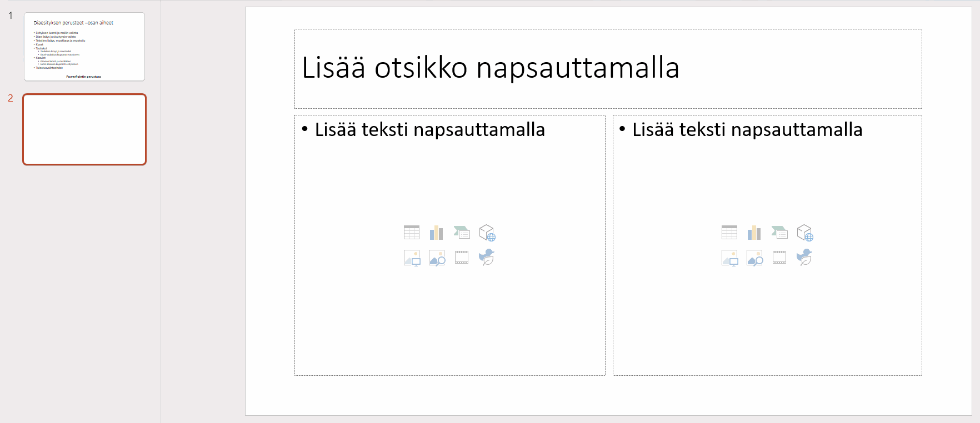980x423 pixels.
Task: Open stock images in left placeholder
Action: 437,258
